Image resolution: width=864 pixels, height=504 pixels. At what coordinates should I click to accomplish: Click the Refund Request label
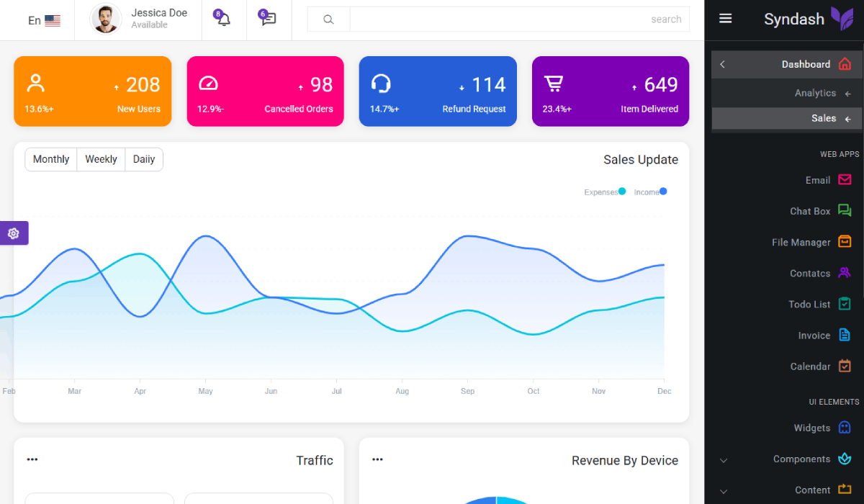474,109
